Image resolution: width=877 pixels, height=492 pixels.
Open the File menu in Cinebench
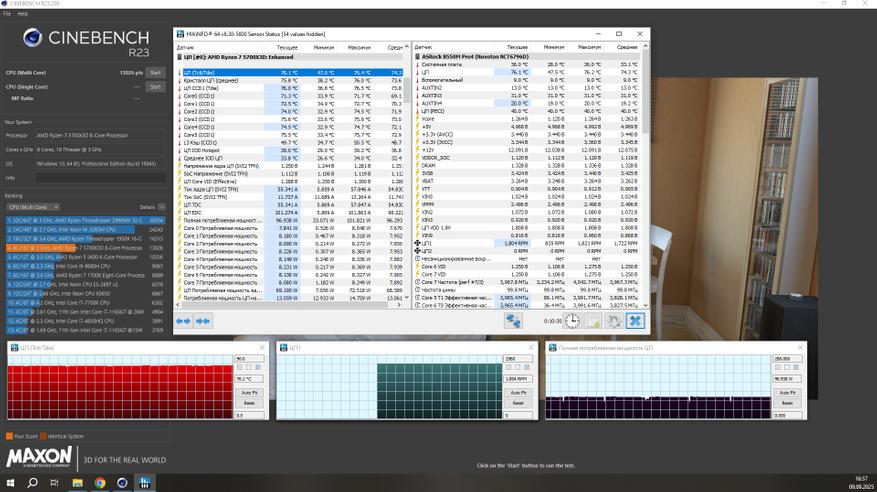[7, 14]
